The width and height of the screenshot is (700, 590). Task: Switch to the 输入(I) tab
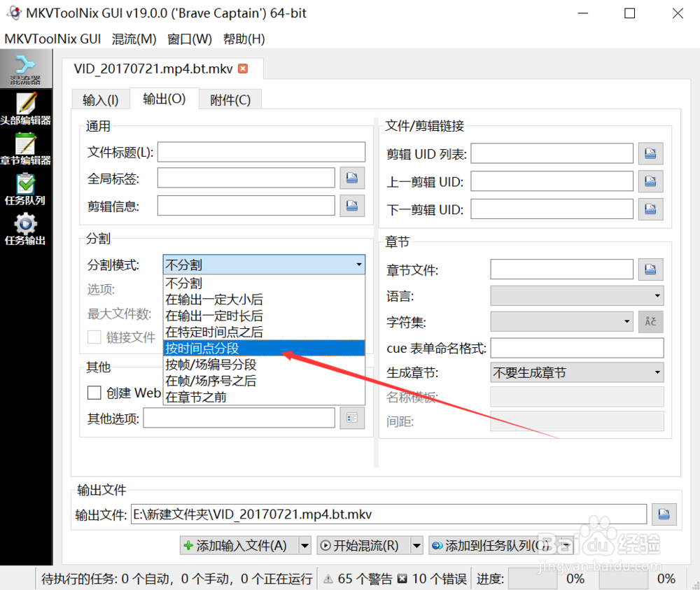pyautogui.click(x=101, y=99)
